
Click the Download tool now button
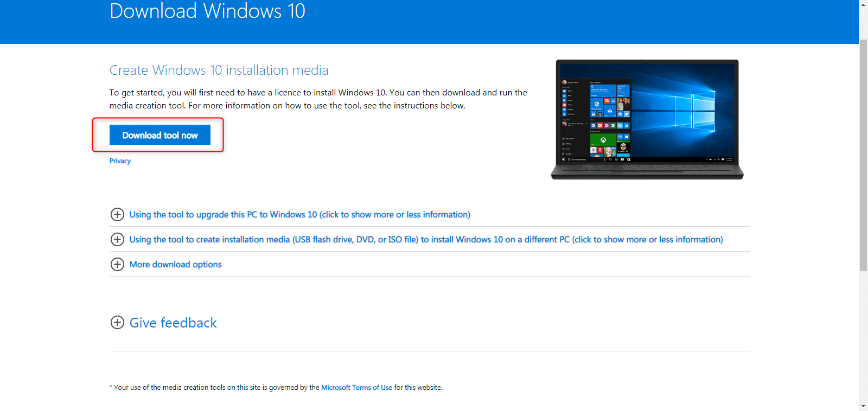tap(159, 135)
